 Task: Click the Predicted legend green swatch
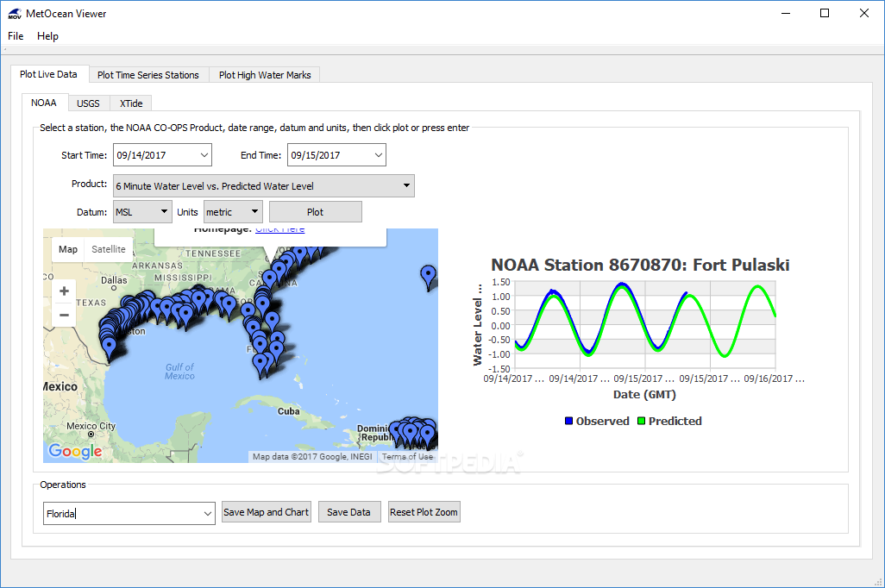641,421
